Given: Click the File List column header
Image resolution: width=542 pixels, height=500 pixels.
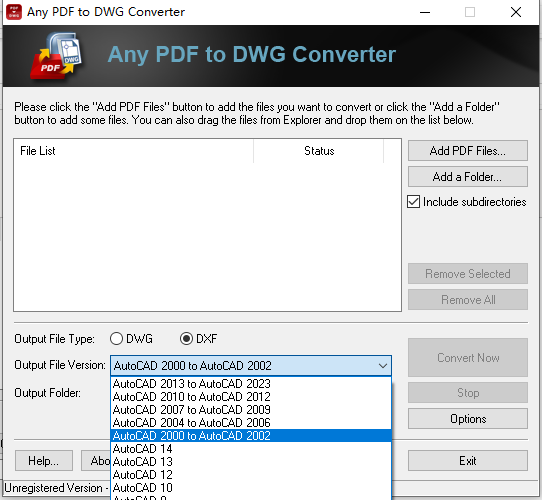Looking at the screenshot, I should tap(133, 151).
